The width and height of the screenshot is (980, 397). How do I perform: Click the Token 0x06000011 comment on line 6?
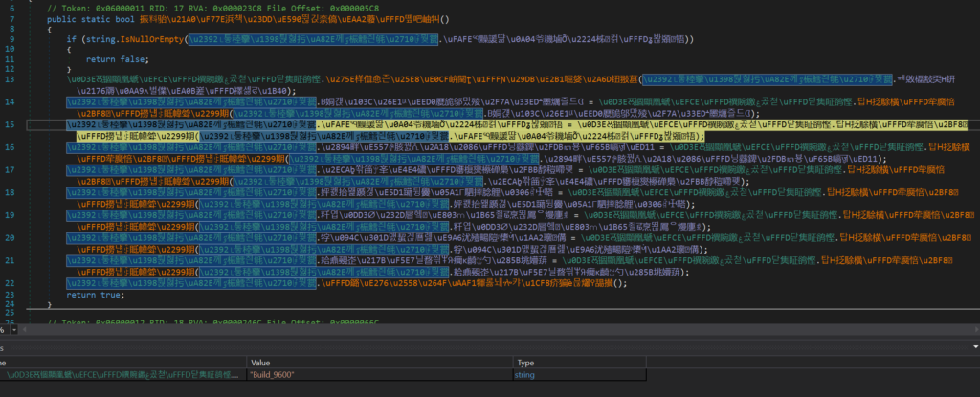[212, 9]
